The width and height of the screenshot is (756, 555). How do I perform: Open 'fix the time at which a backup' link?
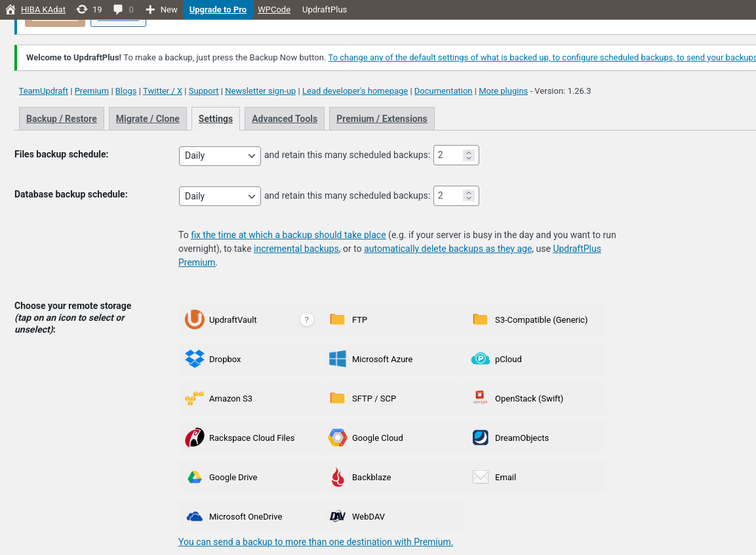pos(288,235)
